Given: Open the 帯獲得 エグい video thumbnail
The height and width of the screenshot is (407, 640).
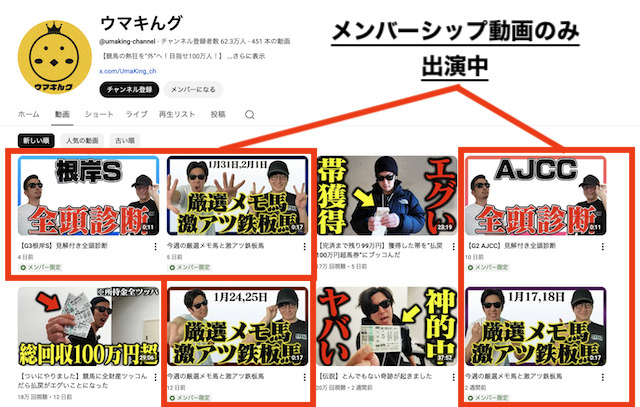Looking at the screenshot, I should 386,195.
